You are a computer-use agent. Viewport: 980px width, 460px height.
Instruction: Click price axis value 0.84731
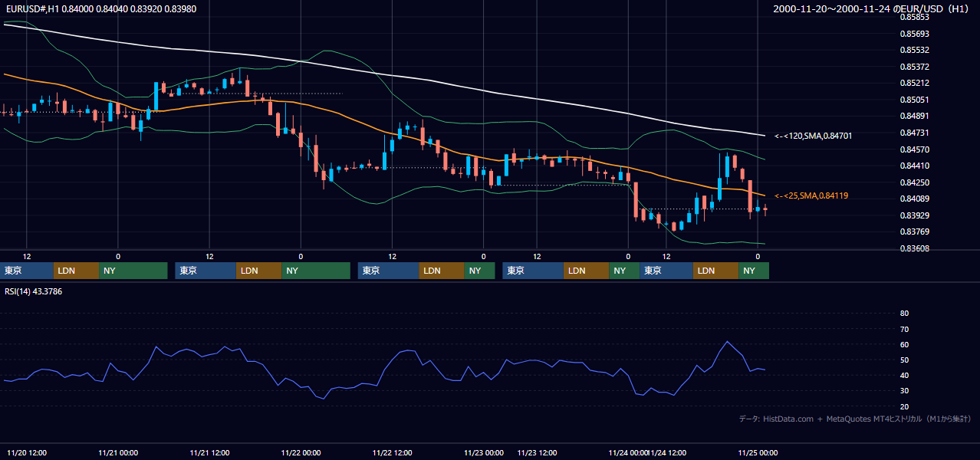[914, 133]
